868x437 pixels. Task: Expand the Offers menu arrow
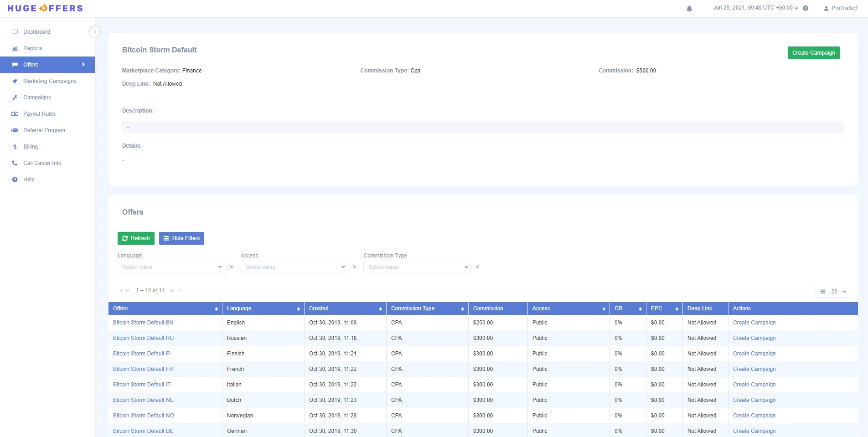tap(83, 65)
